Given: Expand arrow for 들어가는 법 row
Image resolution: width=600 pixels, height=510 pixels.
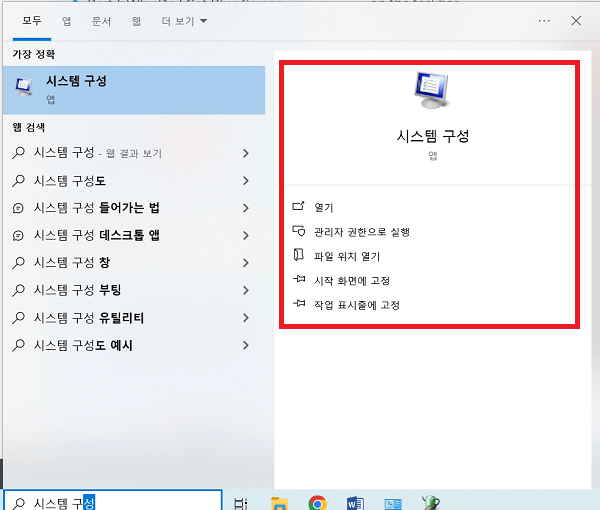Looking at the screenshot, I should point(246,209).
